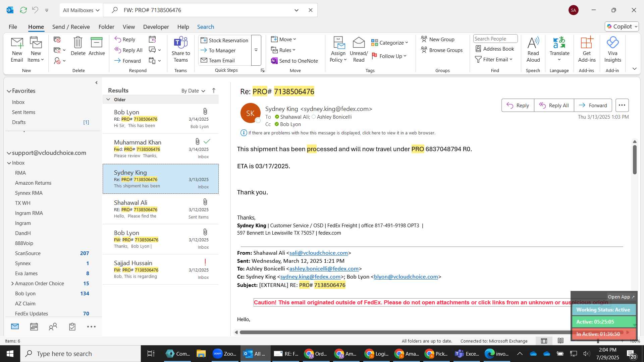Click the More actions ellipsis in reading pane
Screen dimensions: 644x362
point(622,105)
